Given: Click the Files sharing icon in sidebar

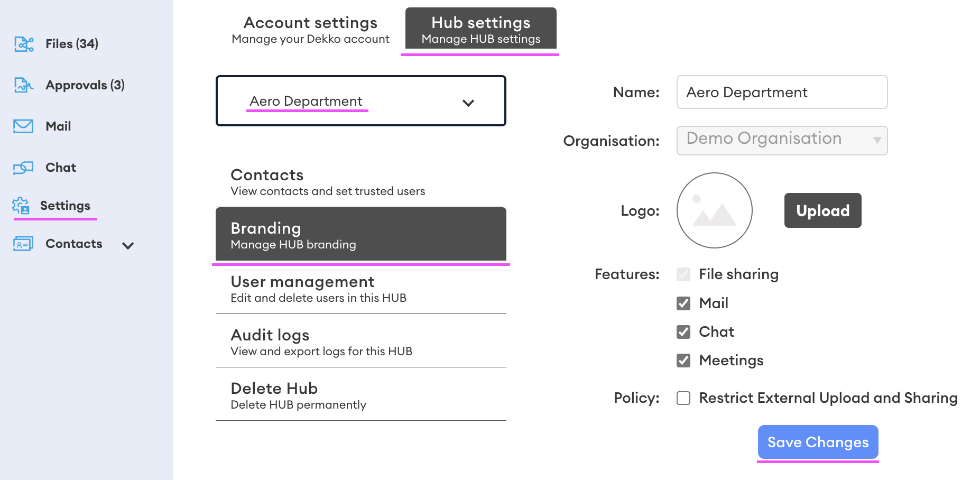Looking at the screenshot, I should 24,44.
